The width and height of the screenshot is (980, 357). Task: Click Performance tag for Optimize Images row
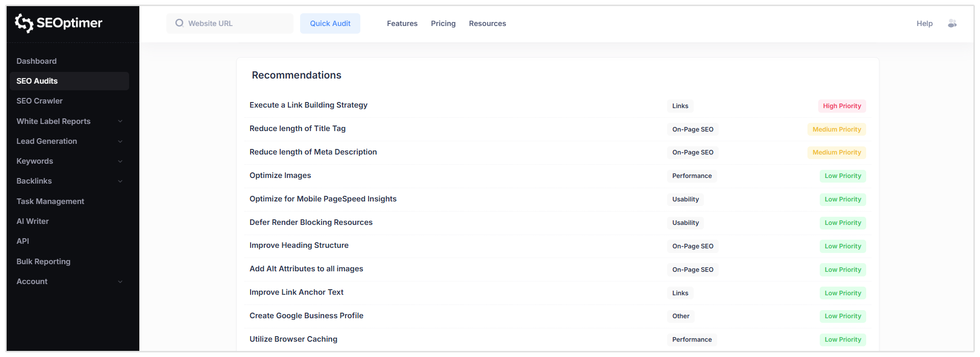692,176
